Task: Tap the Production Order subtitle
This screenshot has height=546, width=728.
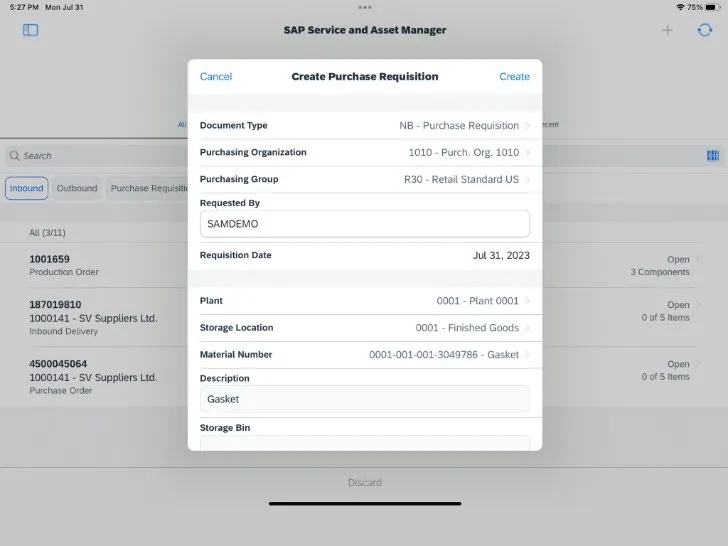Action: click(x=64, y=272)
